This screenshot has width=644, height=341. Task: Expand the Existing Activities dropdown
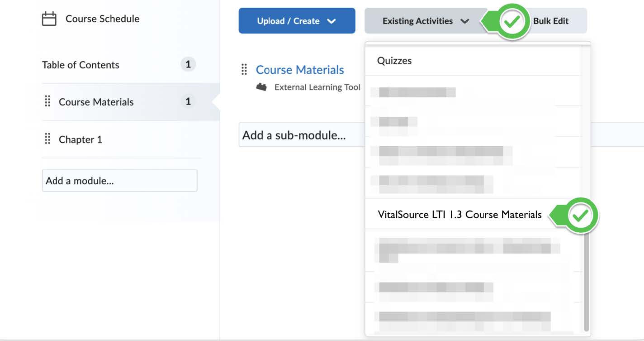(425, 21)
